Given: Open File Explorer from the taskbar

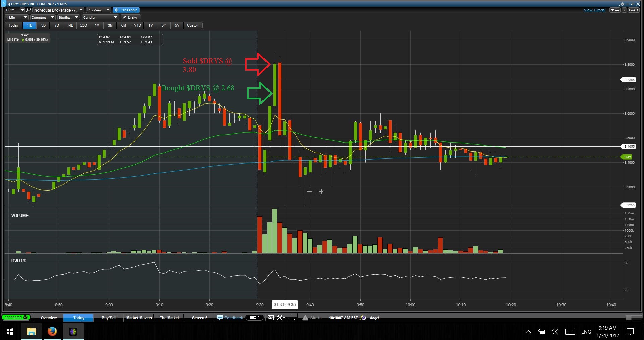Looking at the screenshot, I should (x=31, y=332).
